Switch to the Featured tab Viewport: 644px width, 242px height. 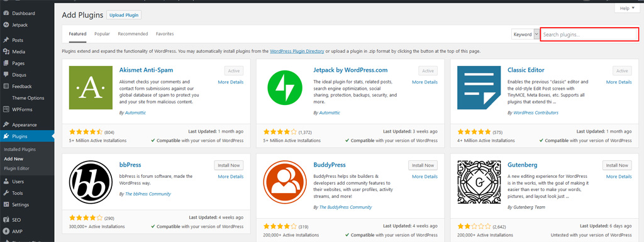[77, 34]
